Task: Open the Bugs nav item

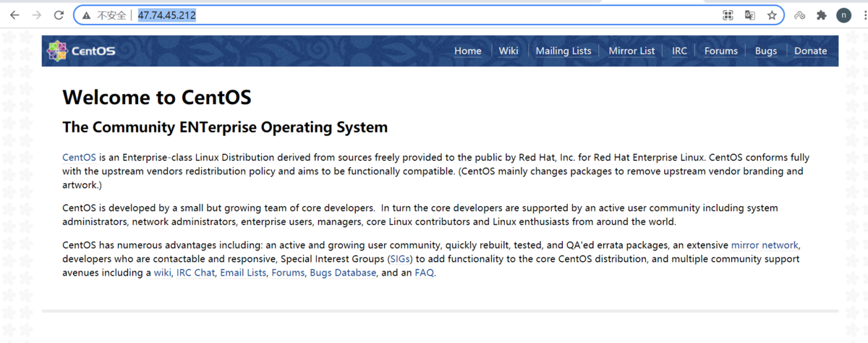Action: tap(766, 51)
